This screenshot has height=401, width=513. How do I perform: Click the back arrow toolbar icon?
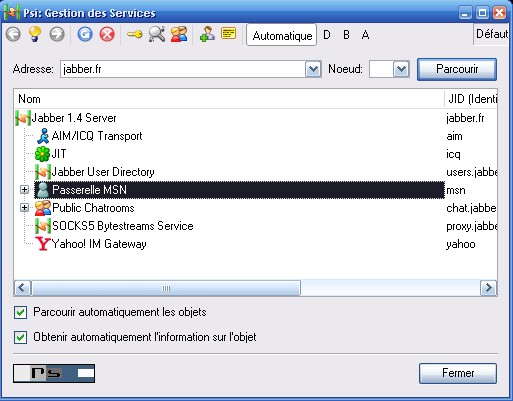pos(13,34)
